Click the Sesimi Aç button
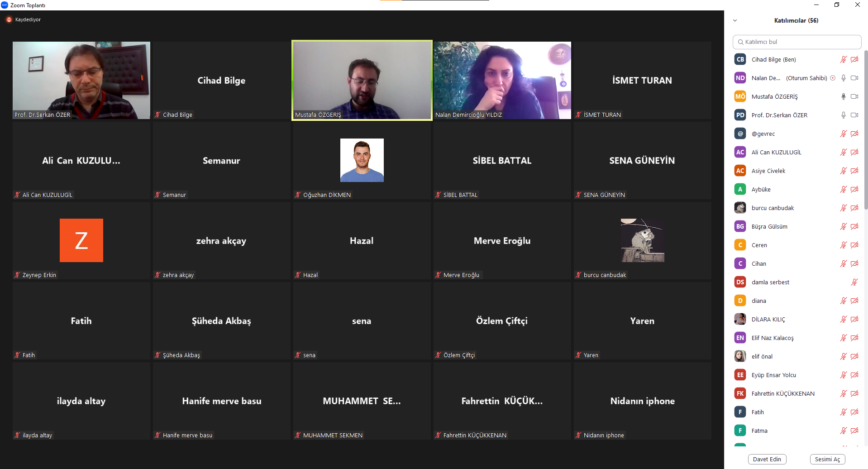The height and width of the screenshot is (469, 868). (x=827, y=459)
